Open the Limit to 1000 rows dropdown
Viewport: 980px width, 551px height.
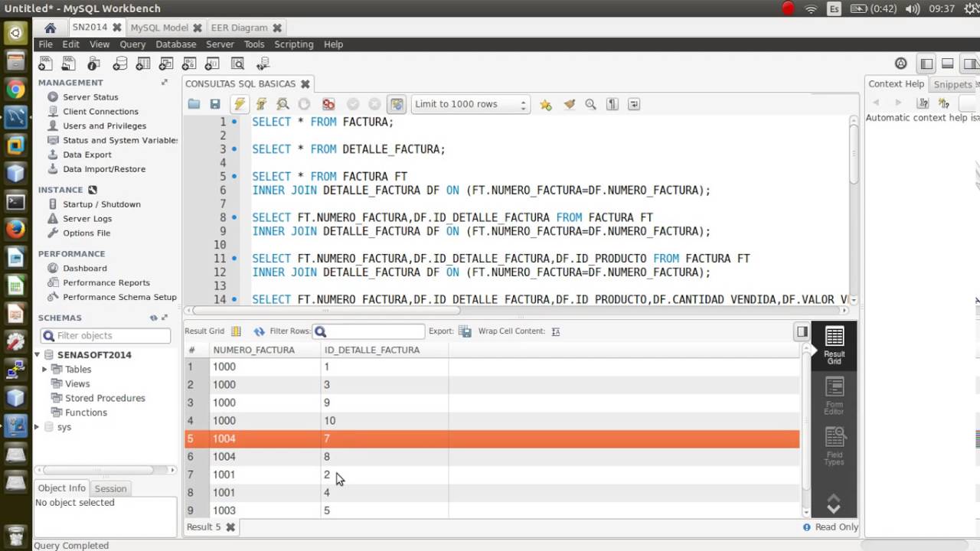pyautogui.click(x=471, y=104)
